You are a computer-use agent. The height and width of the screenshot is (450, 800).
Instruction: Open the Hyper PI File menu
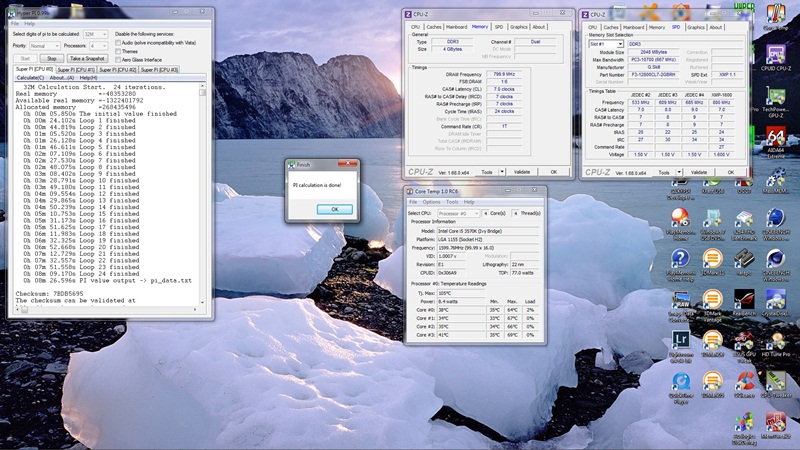[15, 23]
